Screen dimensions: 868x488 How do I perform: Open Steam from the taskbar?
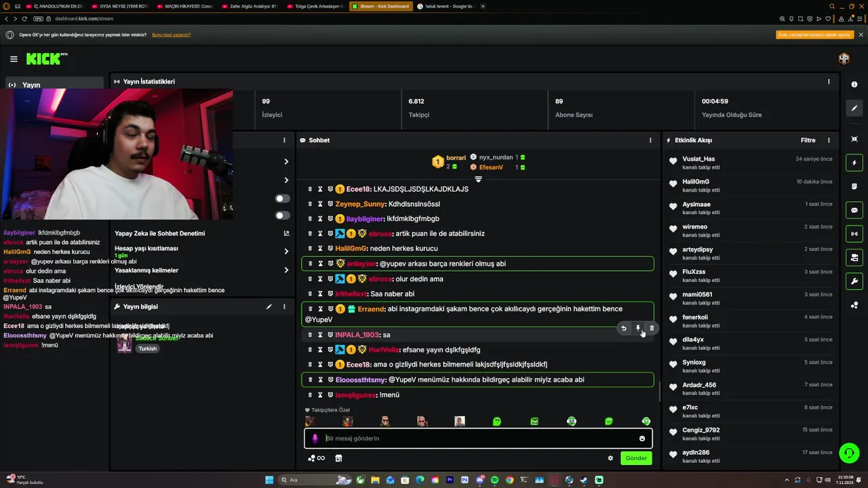584,480
